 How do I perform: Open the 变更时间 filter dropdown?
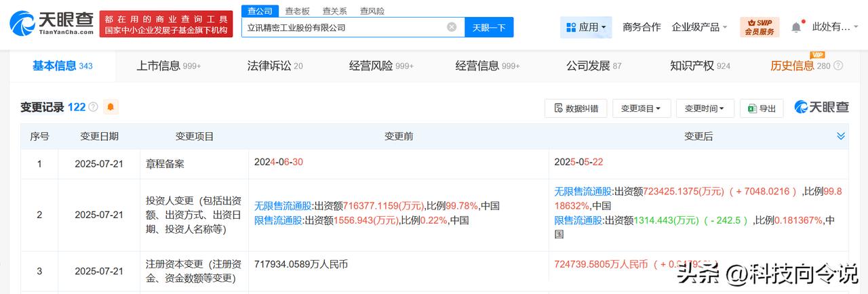(x=705, y=108)
